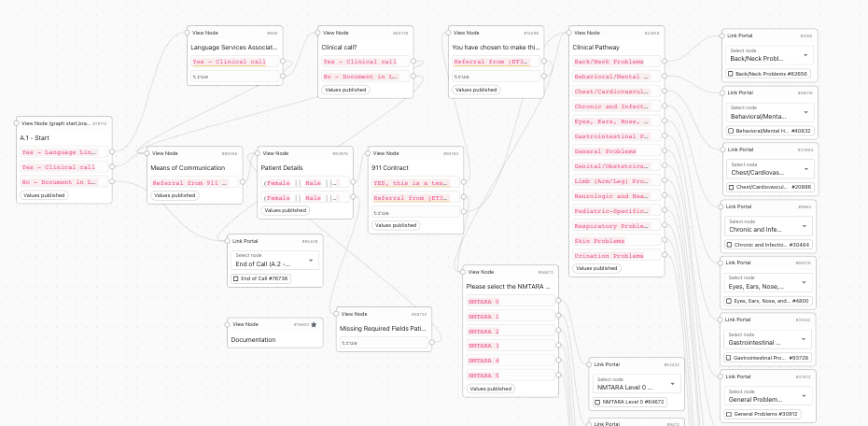The width and height of the screenshot is (868, 426).
Task: Open the Gastrointestinal select node dropdown
Action: click(x=768, y=343)
